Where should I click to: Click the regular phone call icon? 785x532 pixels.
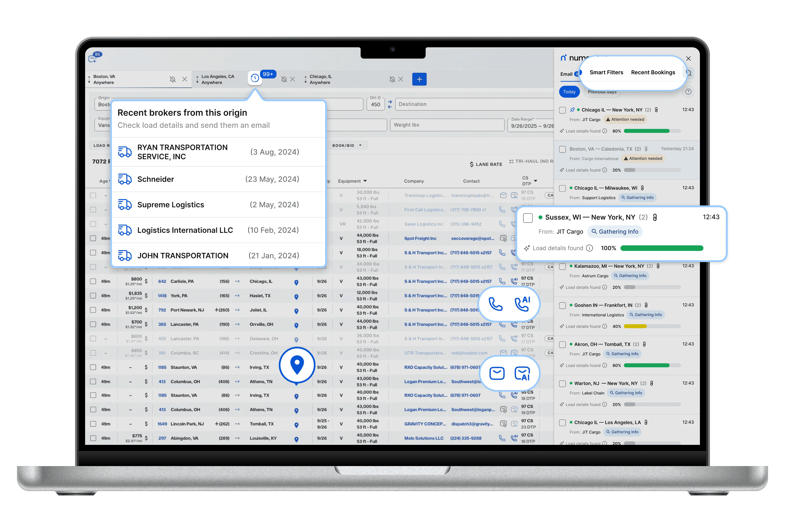coord(495,304)
